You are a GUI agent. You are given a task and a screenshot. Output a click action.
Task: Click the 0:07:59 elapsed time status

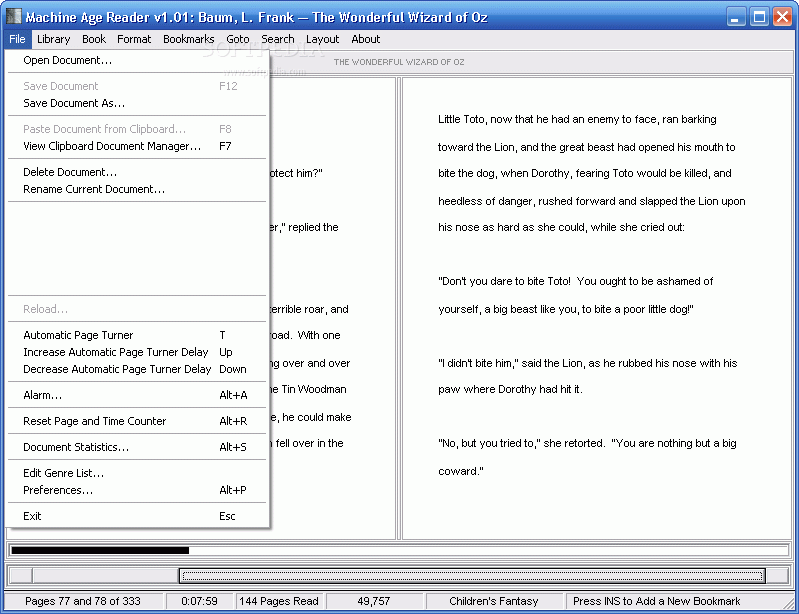199,601
